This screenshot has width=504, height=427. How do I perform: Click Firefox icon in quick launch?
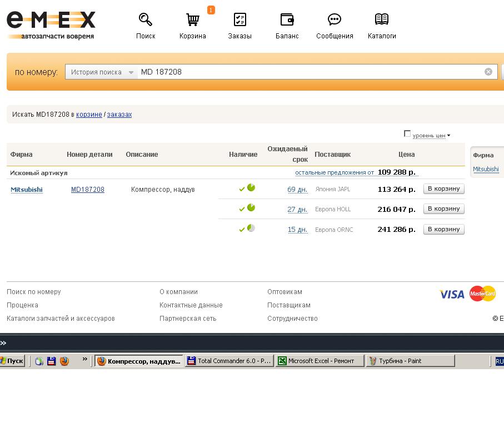click(64, 361)
